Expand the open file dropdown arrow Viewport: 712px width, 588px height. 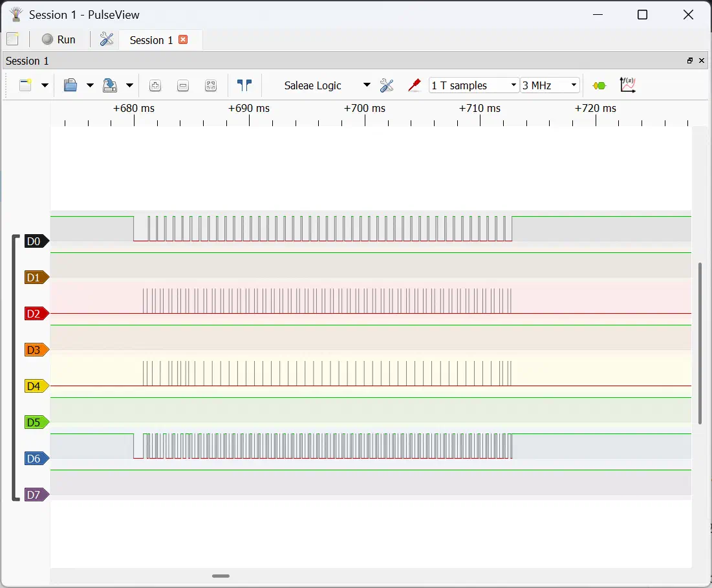point(90,85)
